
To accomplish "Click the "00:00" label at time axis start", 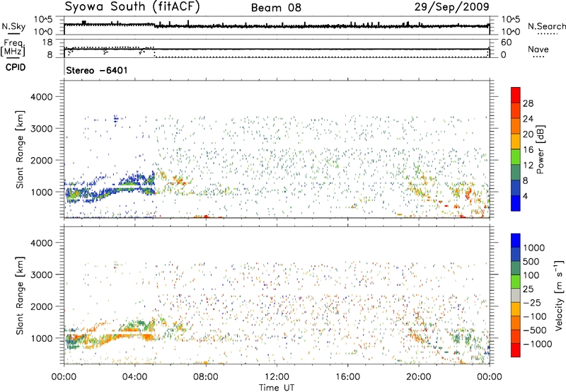I will coord(64,377).
